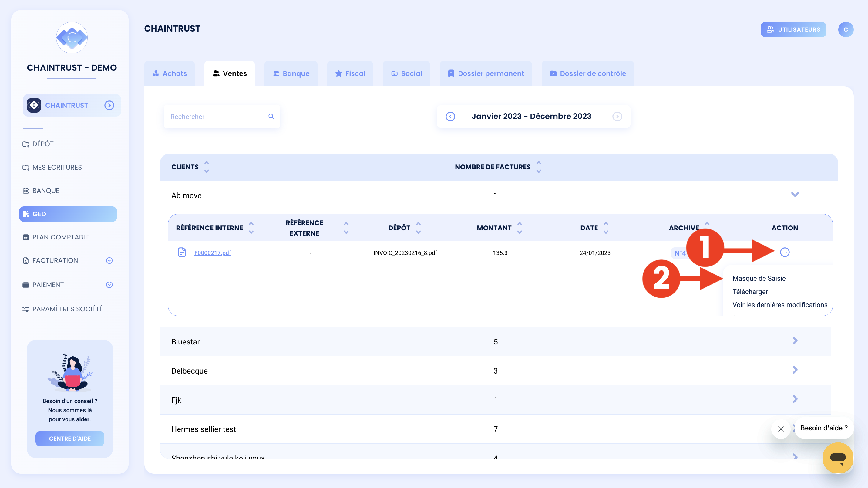Open MES ÉCRITURES in sidebar
The height and width of the screenshot is (488, 868).
point(52,167)
